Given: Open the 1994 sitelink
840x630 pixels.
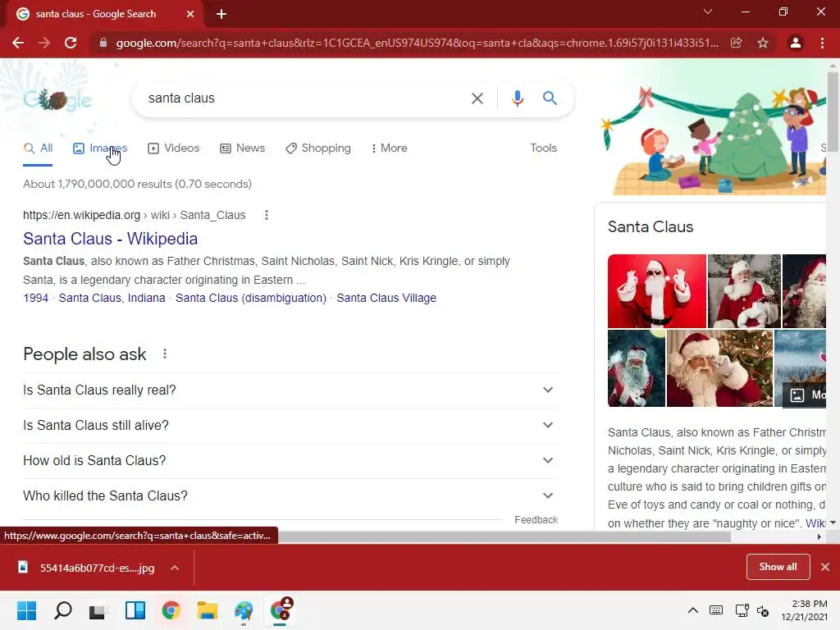Looking at the screenshot, I should click(35, 298).
